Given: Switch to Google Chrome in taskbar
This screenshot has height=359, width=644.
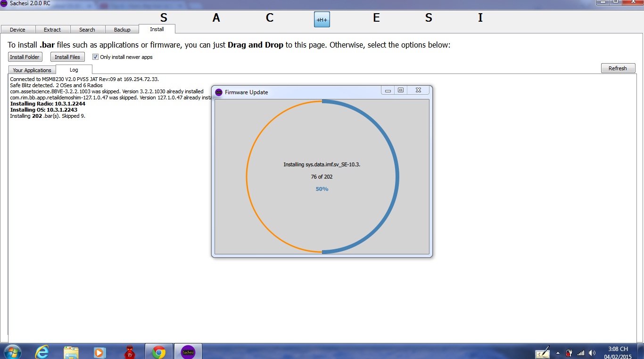Looking at the screenshot, I should 159,351.
